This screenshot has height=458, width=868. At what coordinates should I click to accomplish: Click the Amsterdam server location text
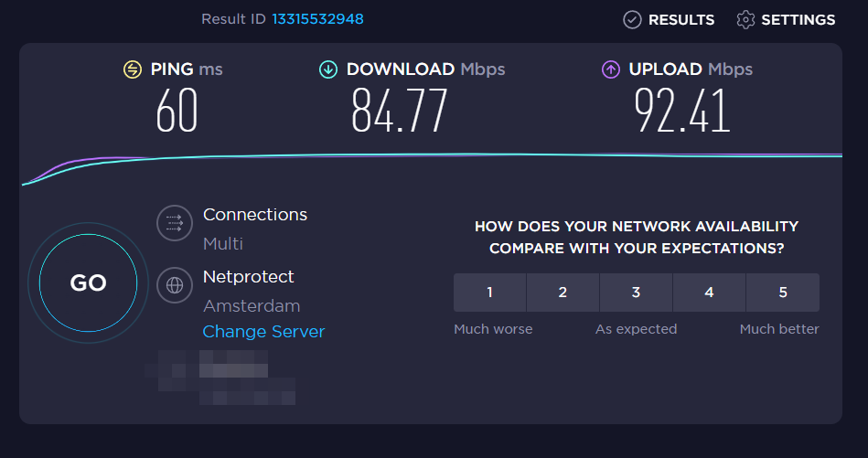[252, 306]
